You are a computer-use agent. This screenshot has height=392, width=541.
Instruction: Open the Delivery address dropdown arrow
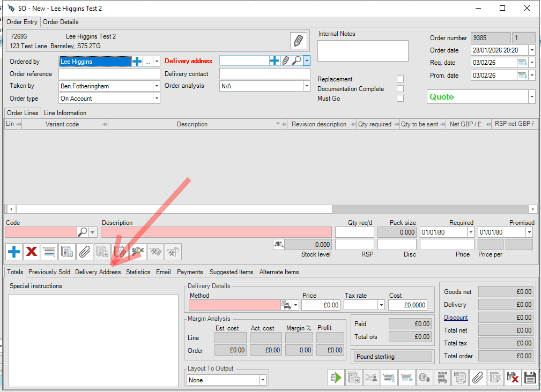(307, 61)
